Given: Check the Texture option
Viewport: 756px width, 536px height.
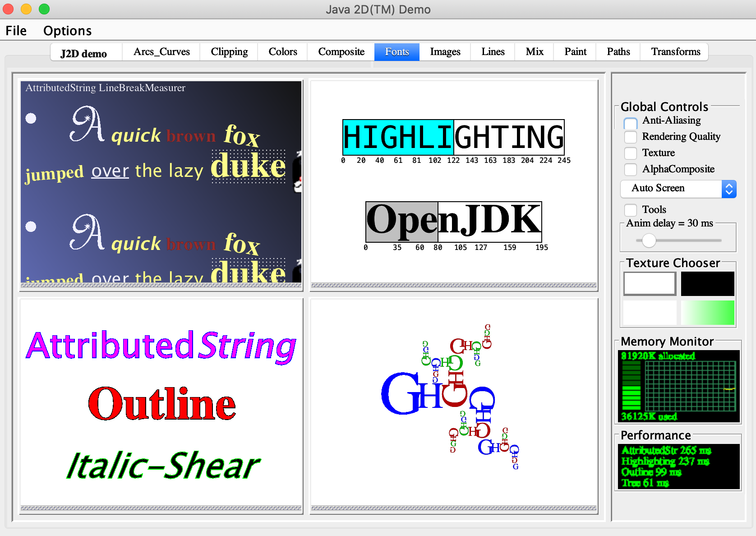Looking at the screenshot, I should click(x=630, y=153).
